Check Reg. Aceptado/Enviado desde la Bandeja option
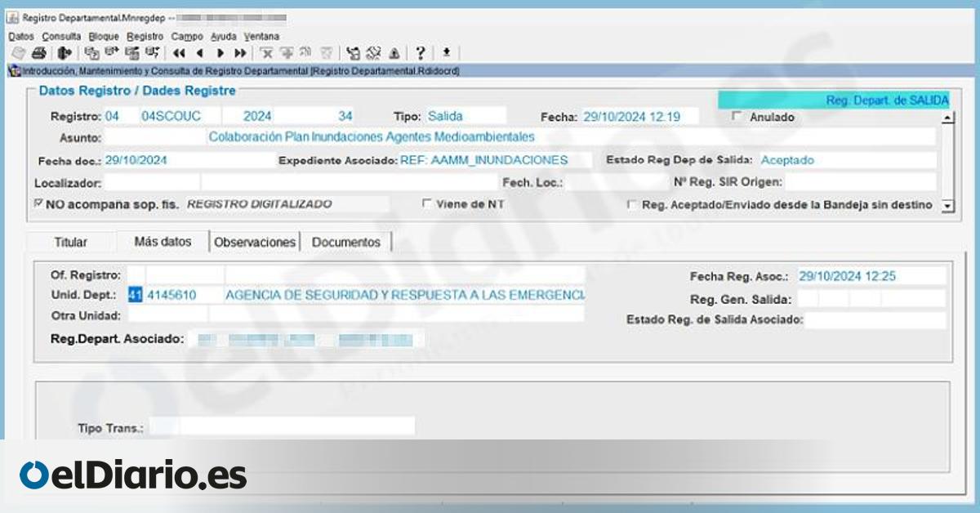The width and height of the screenshot is (980, 513). pyautogui.click(x=631, y=205)
